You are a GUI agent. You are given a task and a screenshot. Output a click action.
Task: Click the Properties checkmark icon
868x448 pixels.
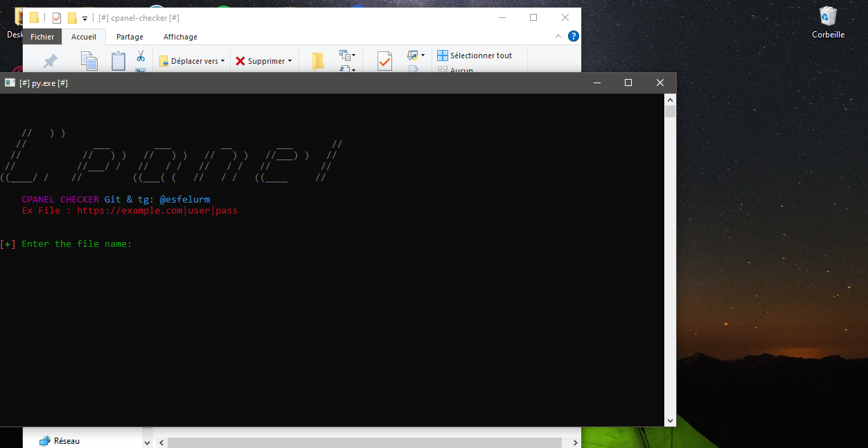click(384, 61)
